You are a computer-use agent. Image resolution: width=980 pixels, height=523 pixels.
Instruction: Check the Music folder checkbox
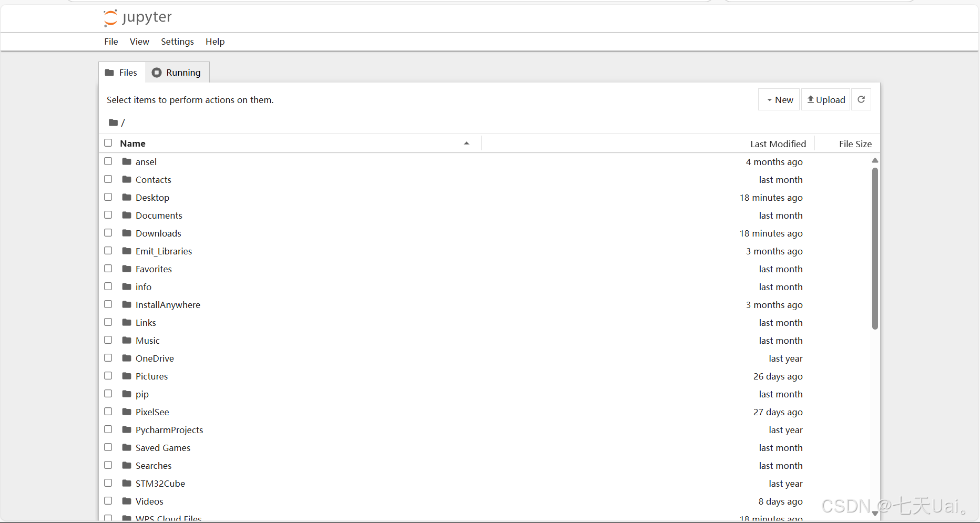coord(108,340)
